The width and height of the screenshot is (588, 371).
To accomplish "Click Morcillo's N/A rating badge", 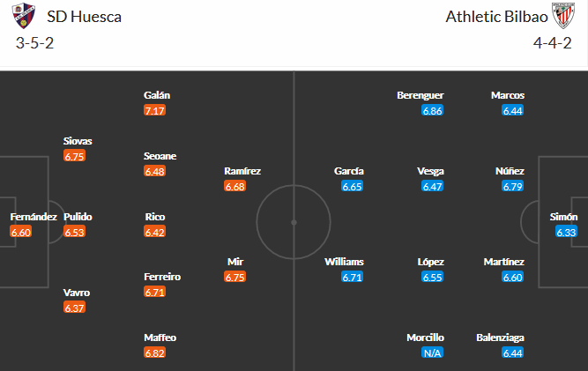I will pos(432,352).
